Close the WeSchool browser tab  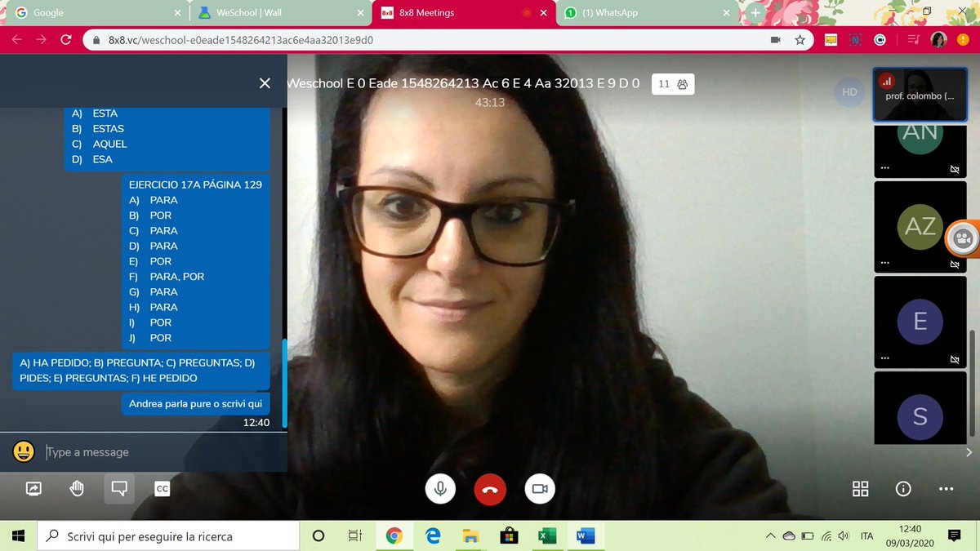[x=362, y=13]
